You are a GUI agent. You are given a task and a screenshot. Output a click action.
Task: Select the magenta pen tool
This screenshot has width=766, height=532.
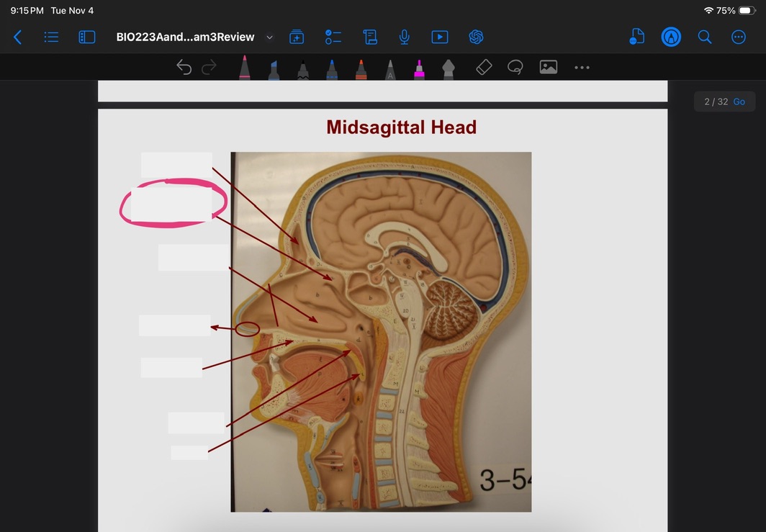(x=418, y=70)
